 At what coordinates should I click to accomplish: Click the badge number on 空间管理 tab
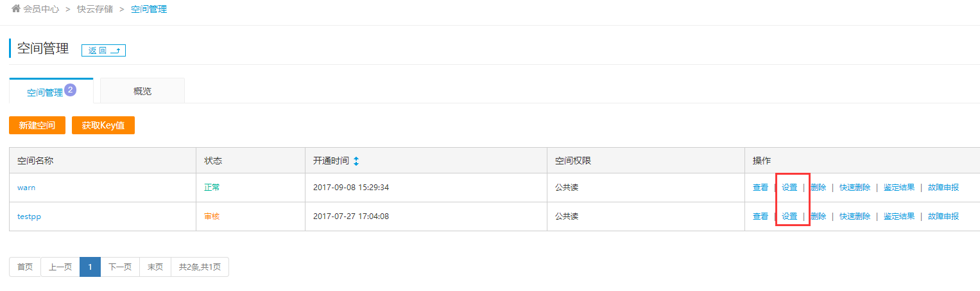pos(71,89)
